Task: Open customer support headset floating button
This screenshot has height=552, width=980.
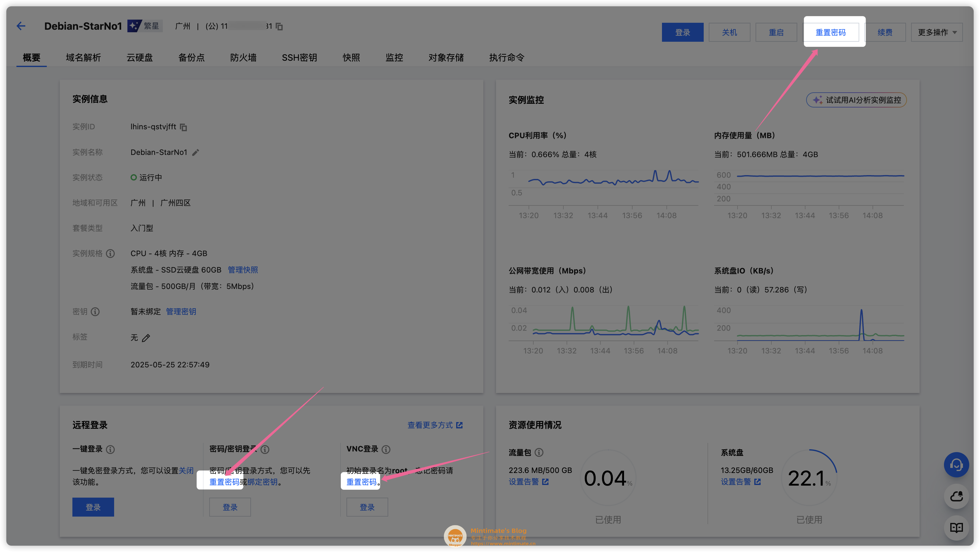Action: pos(956,464)
